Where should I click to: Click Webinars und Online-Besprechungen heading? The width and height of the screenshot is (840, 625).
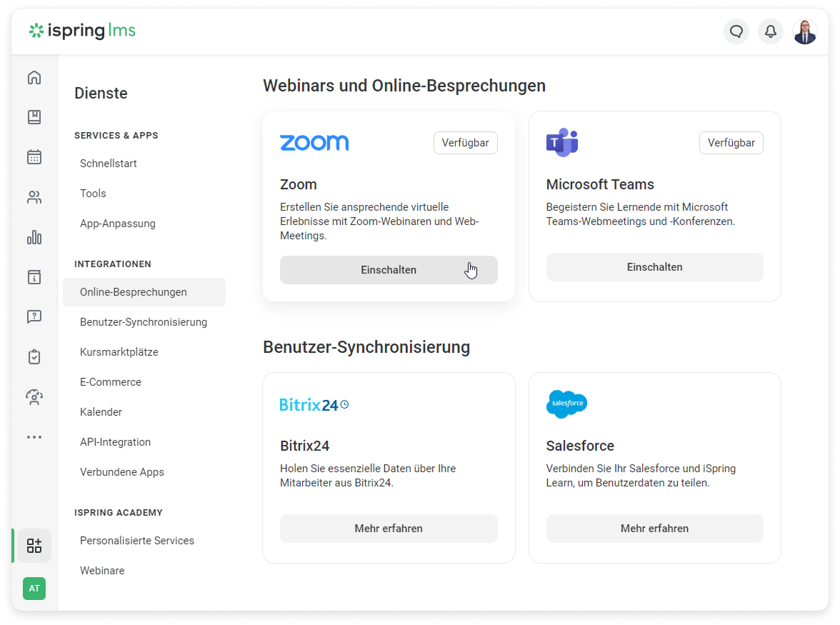coord(404,86)
